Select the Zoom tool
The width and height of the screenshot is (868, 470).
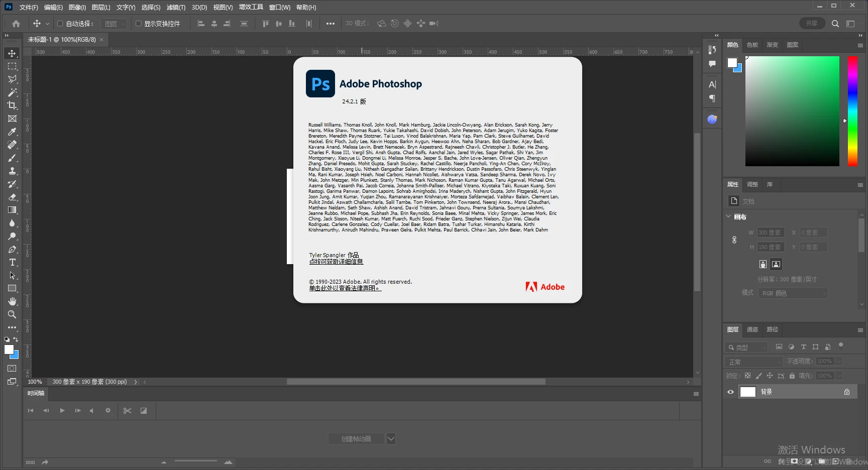click(12, 314)
